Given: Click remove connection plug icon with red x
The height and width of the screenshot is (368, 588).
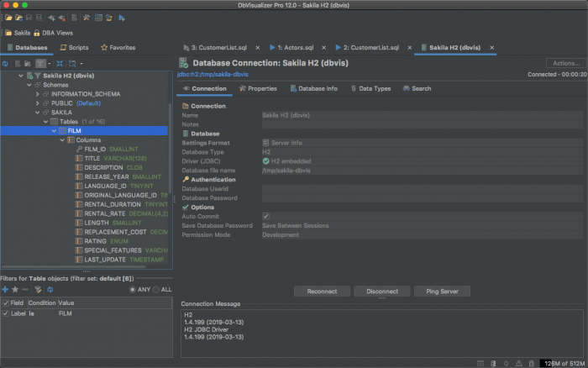Looking at the screenshot, I should click(x=62, y=18).
